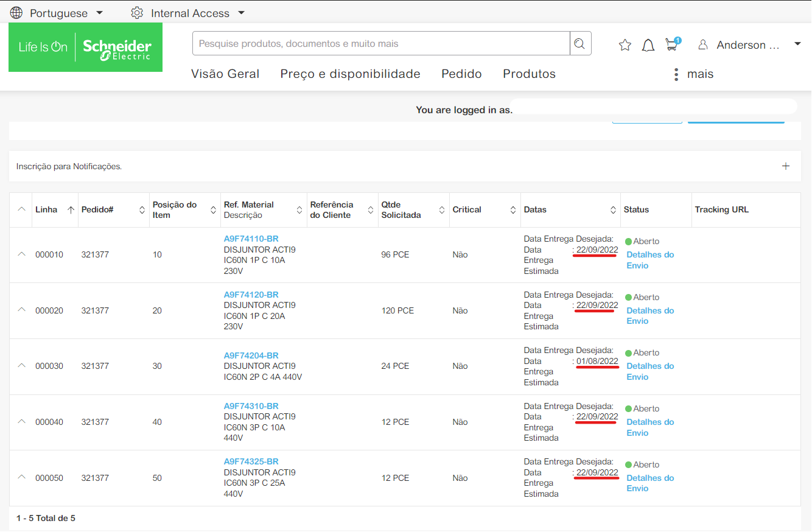Open the notifications bell icon
The width and height of the screenshot is (812, 532).
click(x=648, y=45)
